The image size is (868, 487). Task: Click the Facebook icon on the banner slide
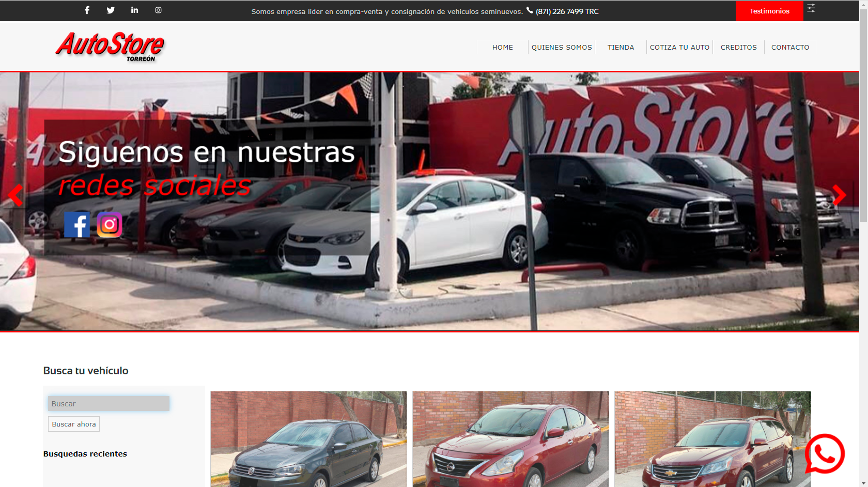(x=78, y=225)
